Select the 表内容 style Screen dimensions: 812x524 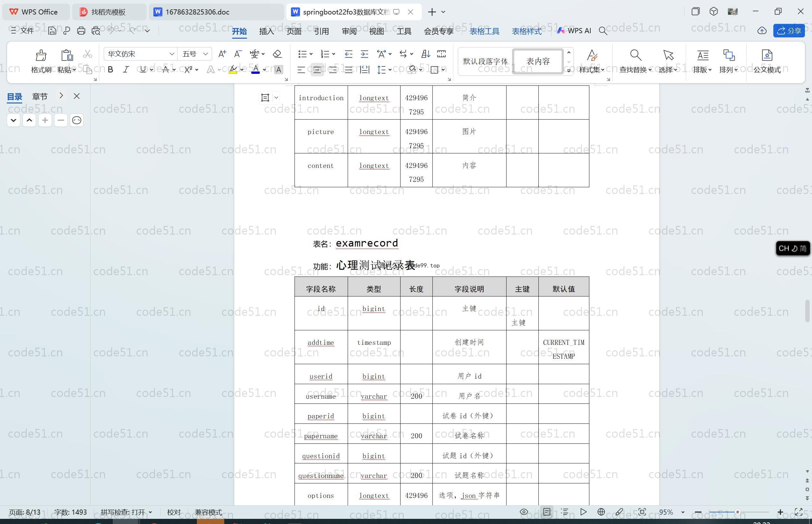tap(538, 61)
